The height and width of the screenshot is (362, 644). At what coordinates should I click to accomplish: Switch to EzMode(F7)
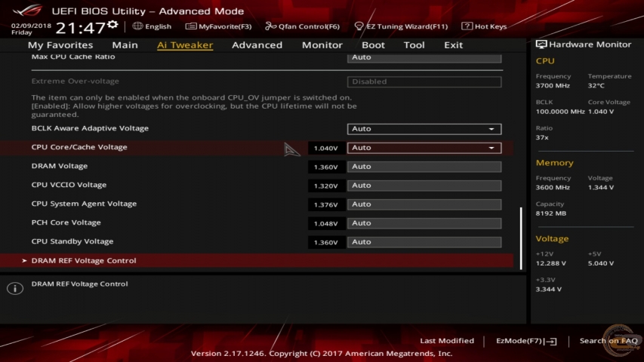[526, 341]
